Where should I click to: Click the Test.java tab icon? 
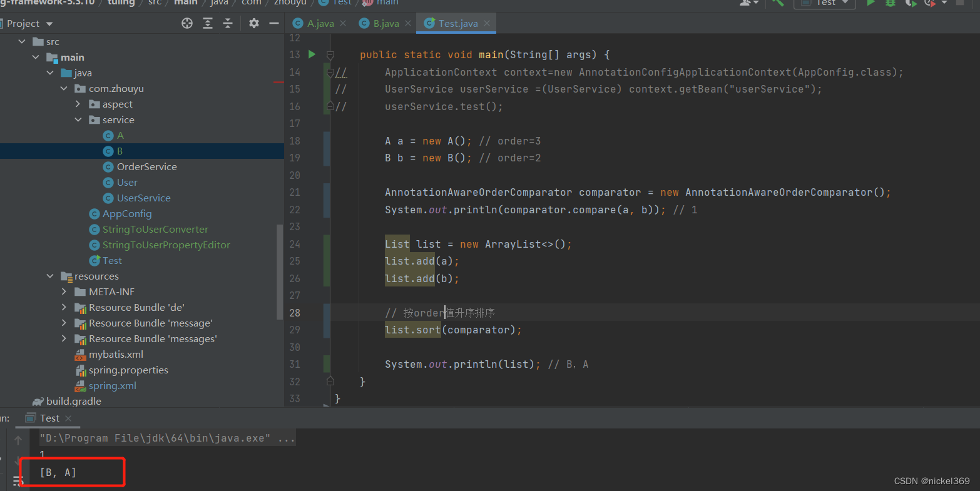[x=429, y=23]
